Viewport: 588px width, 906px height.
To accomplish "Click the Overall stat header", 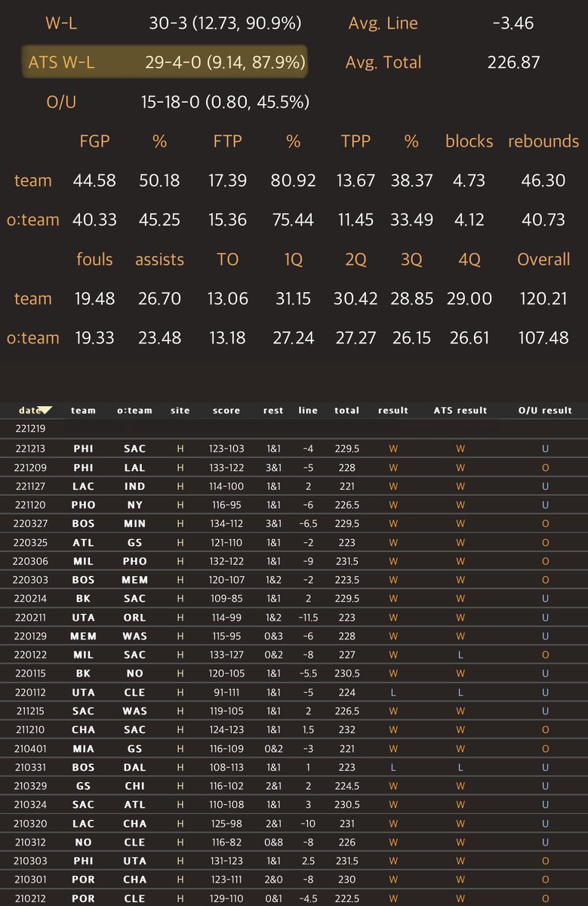I will (x=543, y=259).
